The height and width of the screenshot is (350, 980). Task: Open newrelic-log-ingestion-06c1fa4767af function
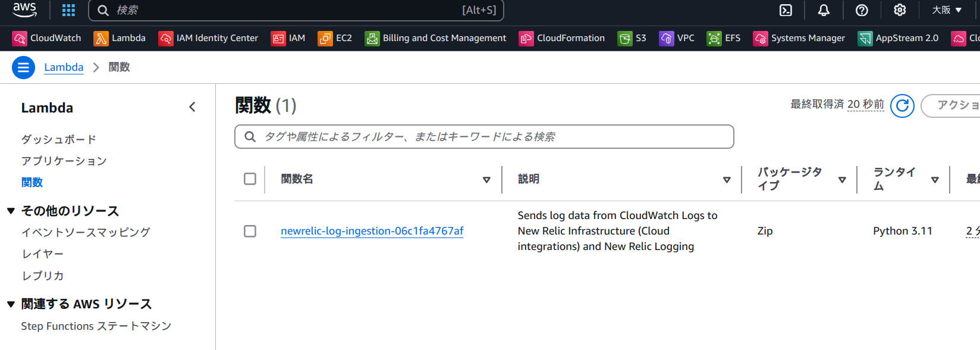pos(372,231)
